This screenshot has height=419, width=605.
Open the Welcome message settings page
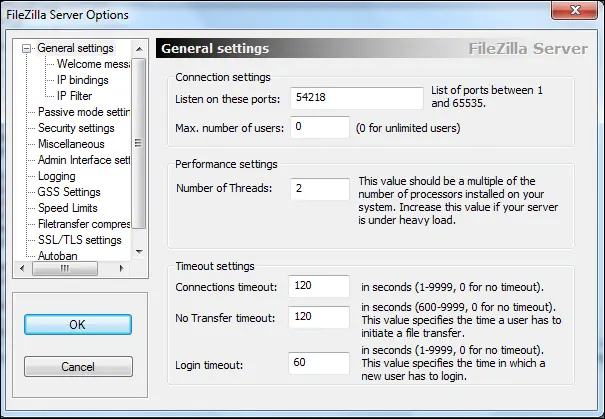click(93, 64)
